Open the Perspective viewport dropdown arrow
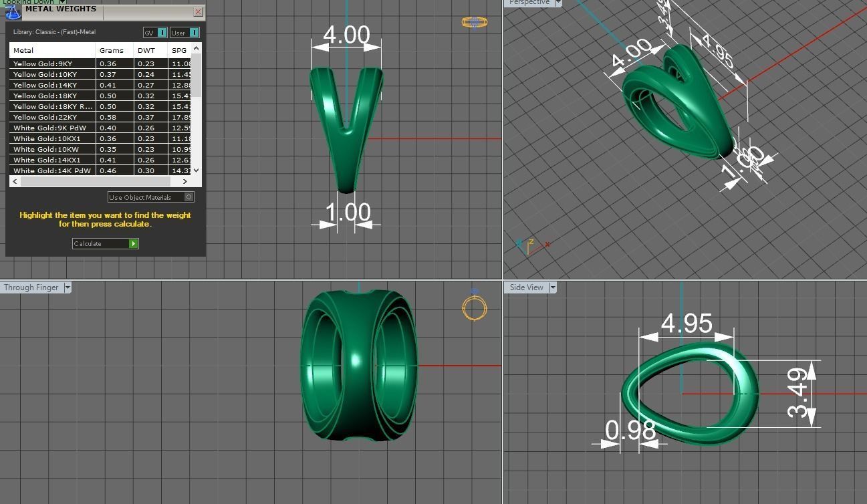The image size is (867, 504). click(558, 3)
